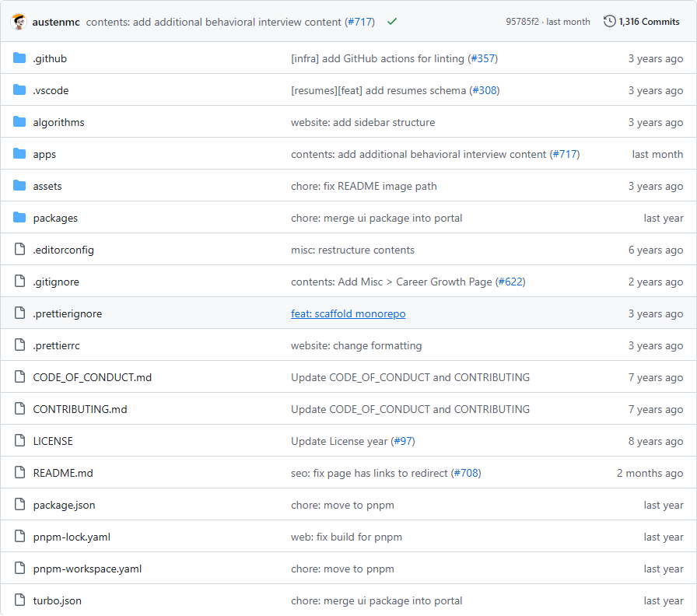Open the apps folder

click(x=44, y=154)
